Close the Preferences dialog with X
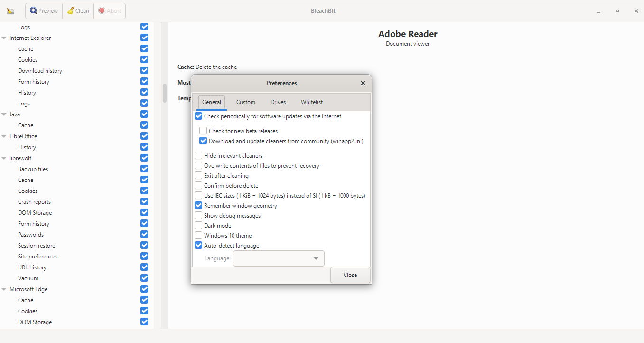The width and height of the screenshot is (644, 343). click(363, 83)
